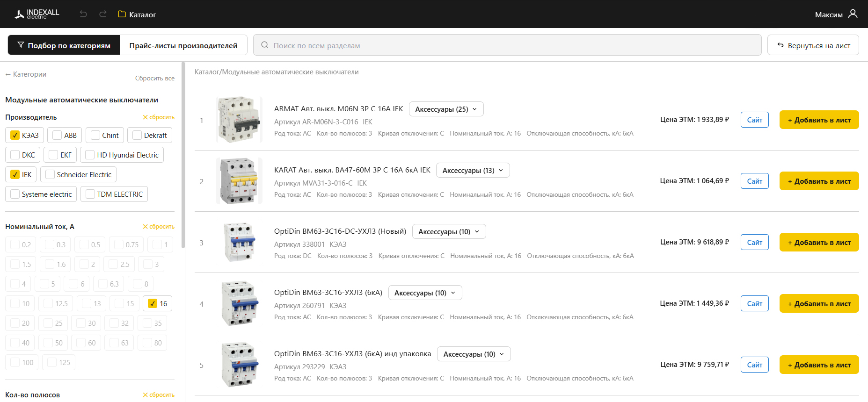Open the Максим user profile icon
Screen dimensions: 868x402
853,14
